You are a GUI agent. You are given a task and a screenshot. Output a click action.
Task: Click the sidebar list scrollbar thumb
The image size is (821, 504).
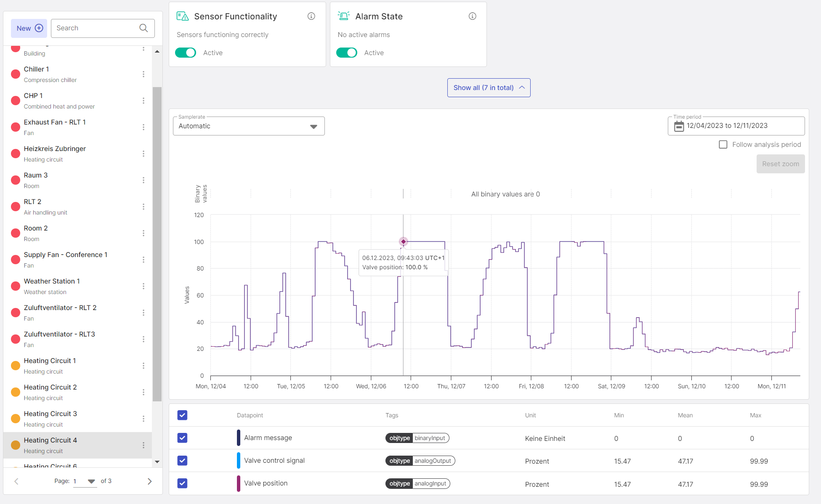pos(157,244)
